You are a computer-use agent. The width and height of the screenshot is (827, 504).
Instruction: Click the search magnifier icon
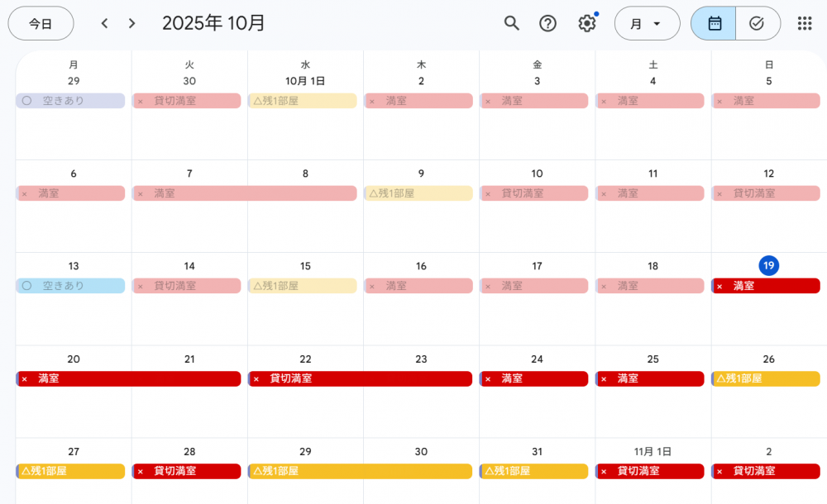pyautogui.click(x=512, y=23)
